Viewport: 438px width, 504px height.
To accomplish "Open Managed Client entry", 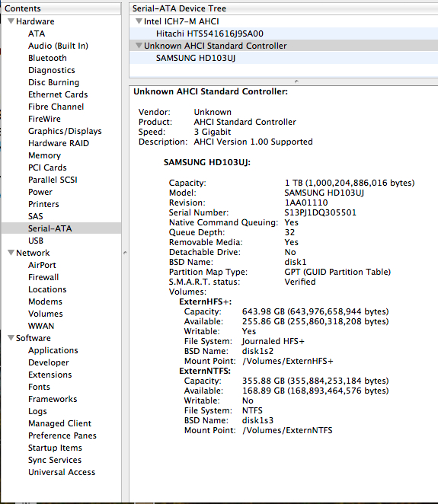I will click(x=60, y=423).
